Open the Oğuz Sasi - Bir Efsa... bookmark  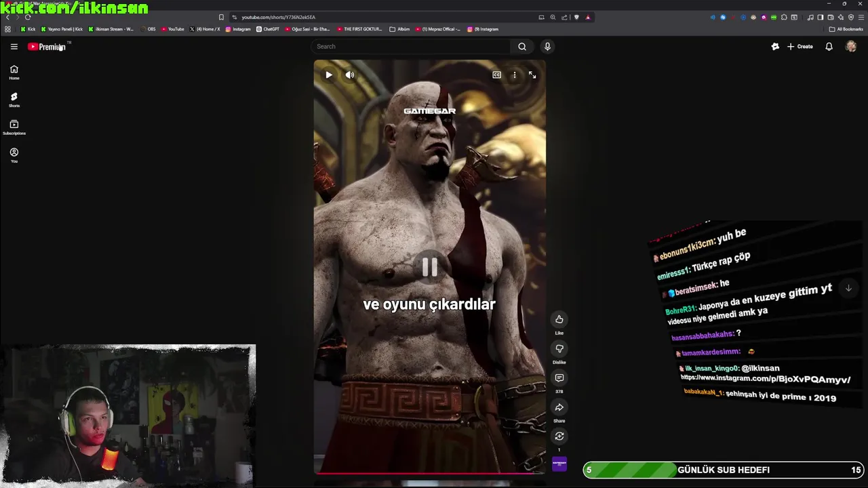coord(308,29)
